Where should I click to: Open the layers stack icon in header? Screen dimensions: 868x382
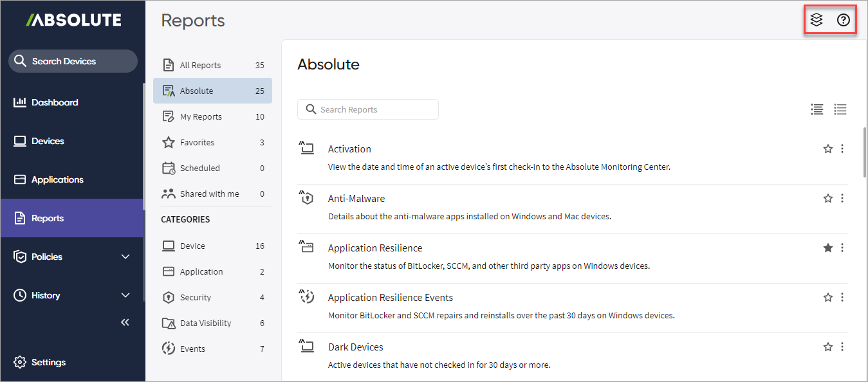817,20
